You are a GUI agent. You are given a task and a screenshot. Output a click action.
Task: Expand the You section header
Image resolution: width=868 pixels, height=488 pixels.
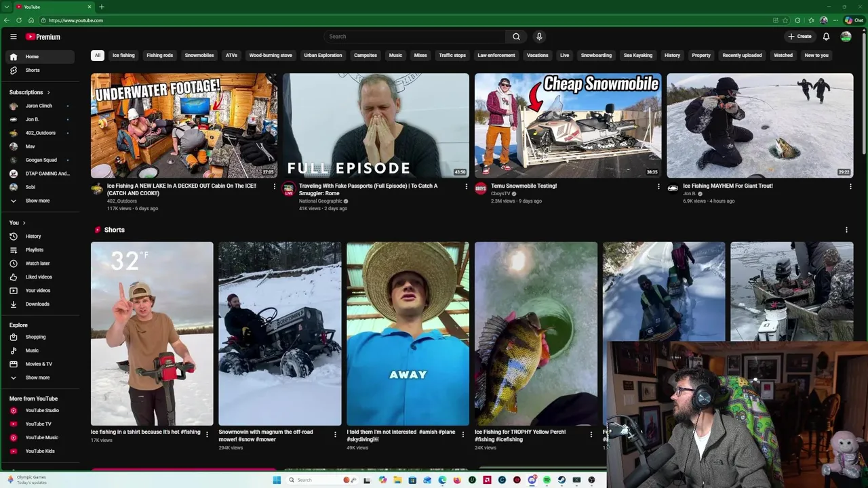coord(18,222)
